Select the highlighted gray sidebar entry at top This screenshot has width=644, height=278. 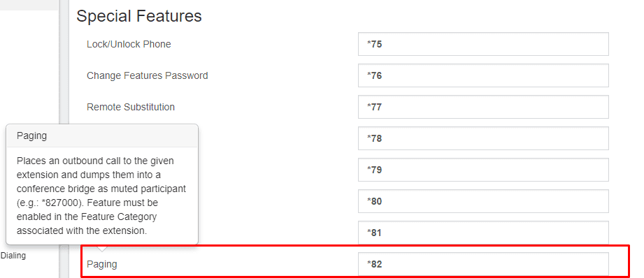click(29, 5)
